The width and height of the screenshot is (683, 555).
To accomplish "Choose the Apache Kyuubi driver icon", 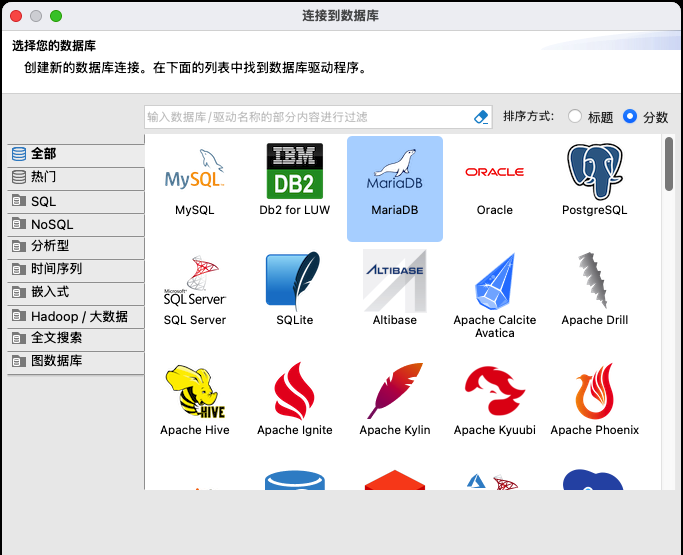I will coord(495,391).
